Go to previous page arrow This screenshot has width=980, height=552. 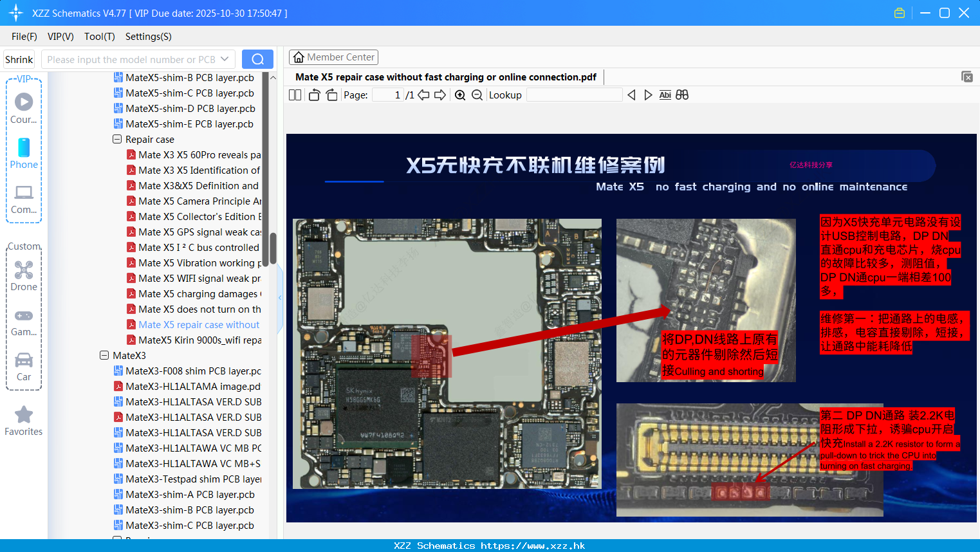(x=423, y=95)
